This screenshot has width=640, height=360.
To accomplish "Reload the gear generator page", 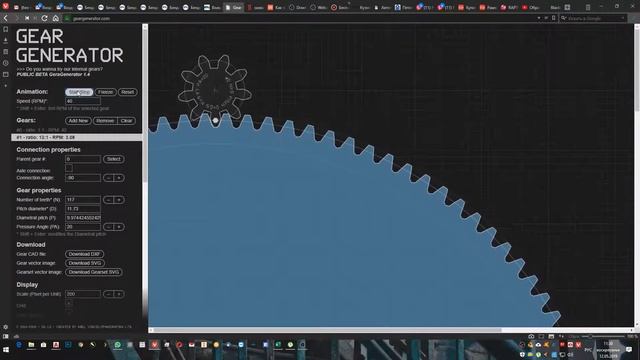I will (x=44, y=18).
